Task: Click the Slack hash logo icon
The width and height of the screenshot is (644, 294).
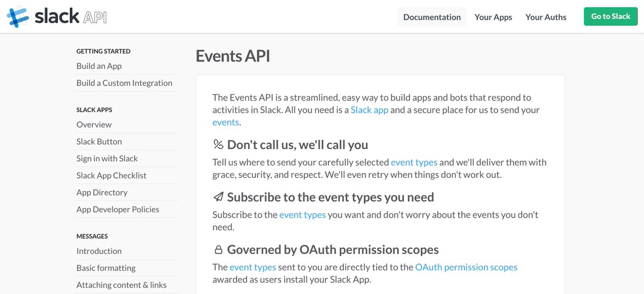Action: 18,16
